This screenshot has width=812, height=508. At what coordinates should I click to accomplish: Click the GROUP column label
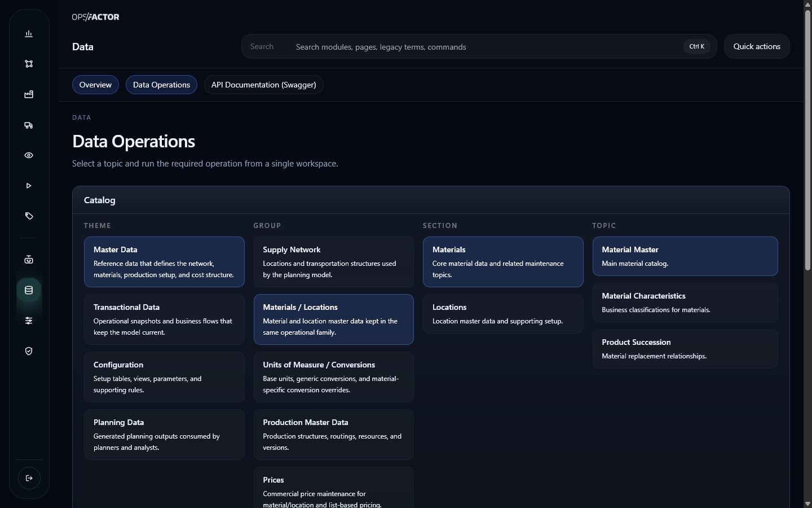pyautogui.click(x=267, y=225)
